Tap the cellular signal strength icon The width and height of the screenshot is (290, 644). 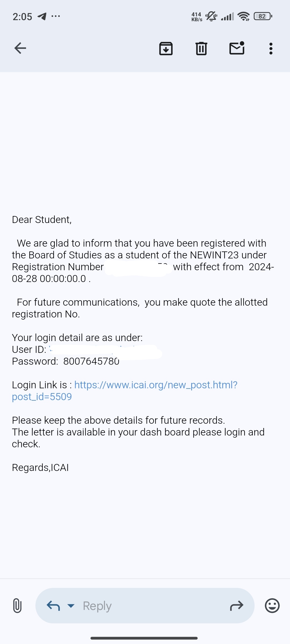pyautogui.click(x=227, y=17)
